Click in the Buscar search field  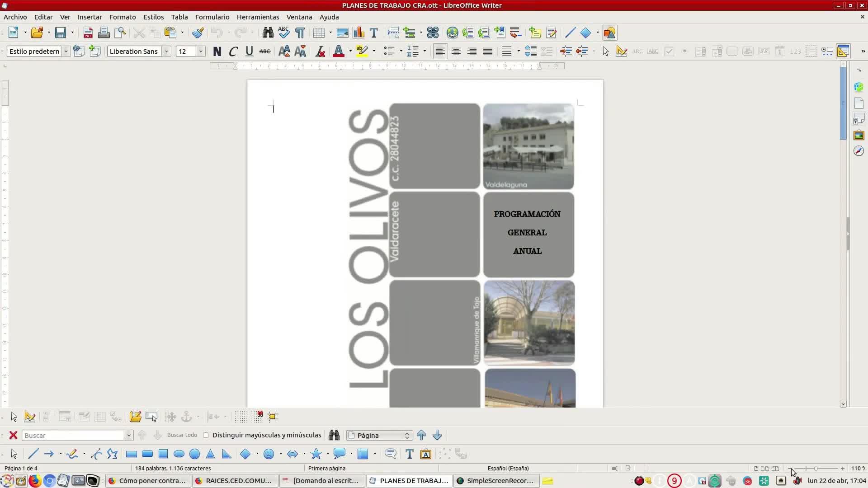click(73, 435)
